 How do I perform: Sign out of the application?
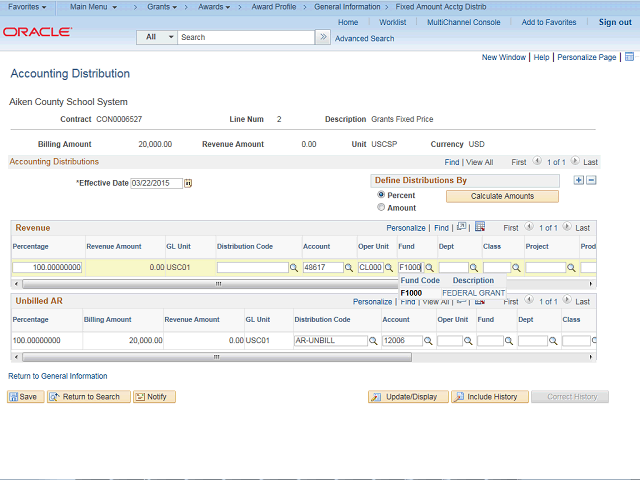(x=615, y=22)
